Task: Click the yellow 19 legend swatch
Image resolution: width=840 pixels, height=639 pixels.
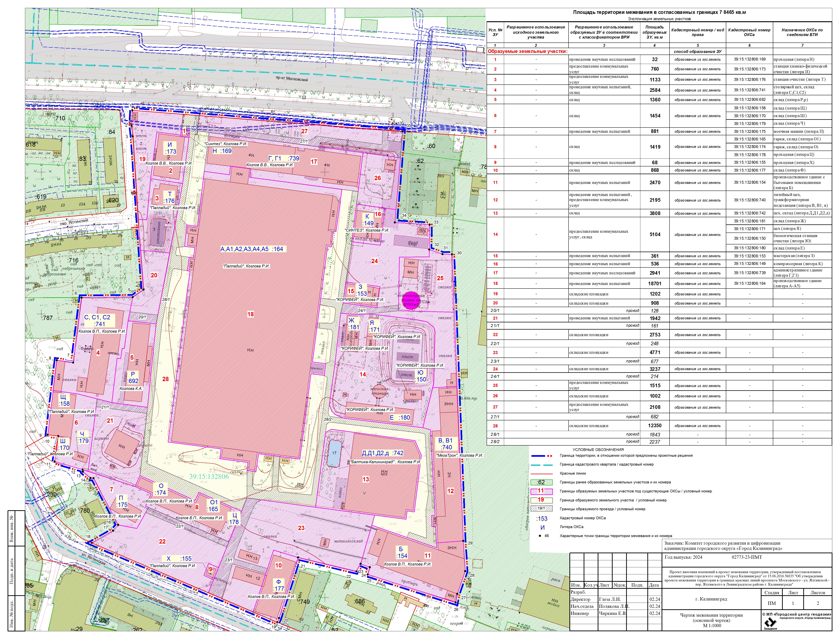Action: click(x=541, y=500)
